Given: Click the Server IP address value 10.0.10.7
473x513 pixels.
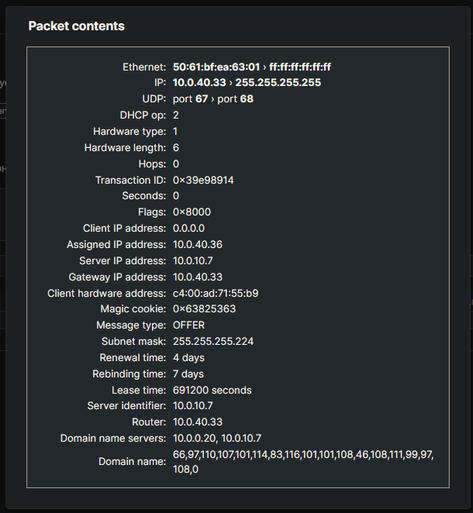Looking at the screenshot, I should (x=193, y=261).
